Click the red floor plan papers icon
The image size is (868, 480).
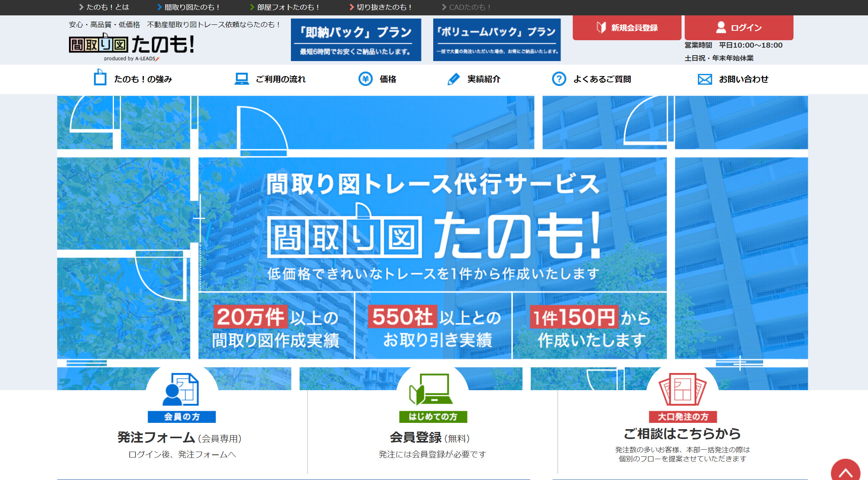pyautogui.click(x=682, y=390)
